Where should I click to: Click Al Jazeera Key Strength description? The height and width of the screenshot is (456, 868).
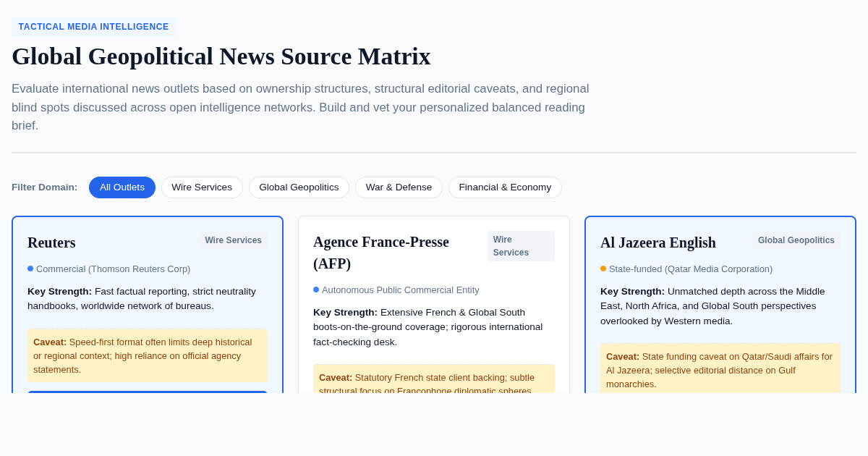(x=720, y=306)
